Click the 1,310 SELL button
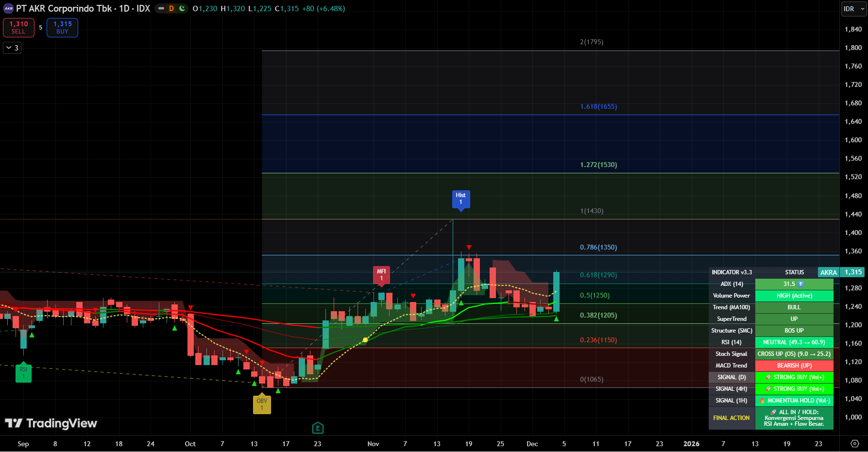The width and height of the screenshot is (868, 452). click(19, 28)
